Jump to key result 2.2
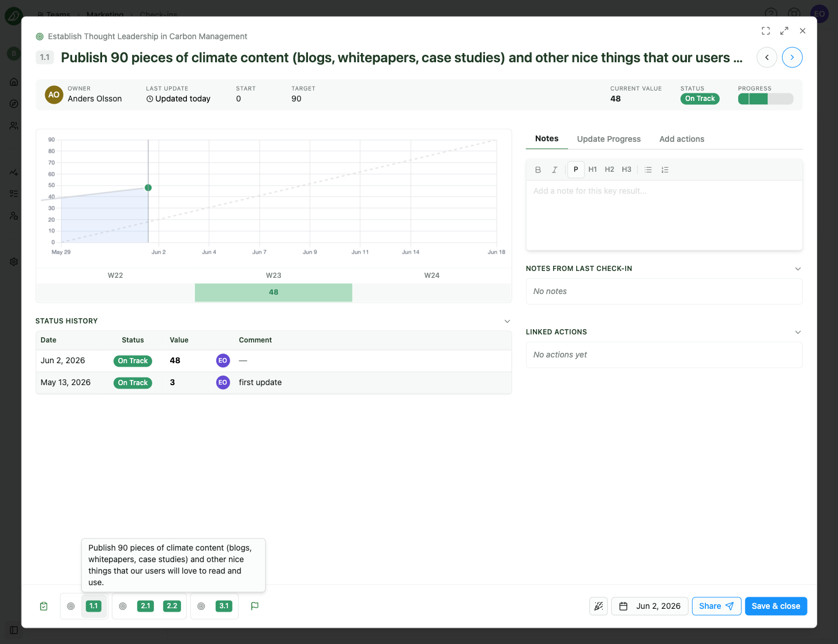This screenshot has width=838, height=644. 172,606
